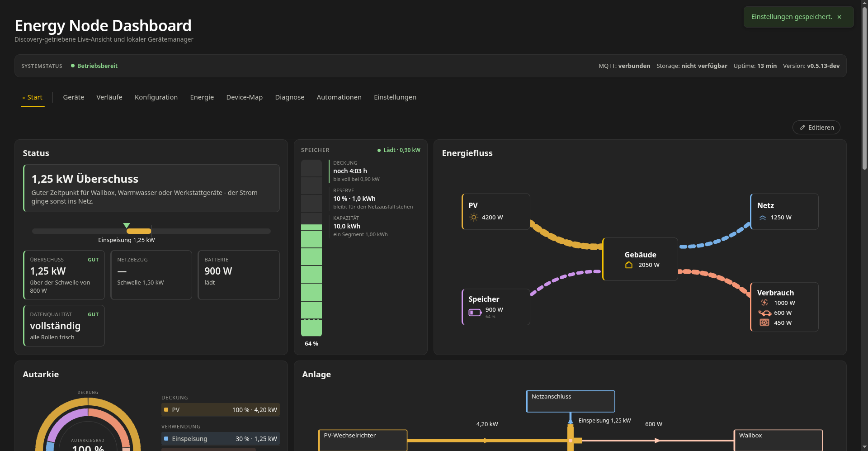Click the Editieren button
This screenshot has height=451, width=868.
[x=816, y=128]
